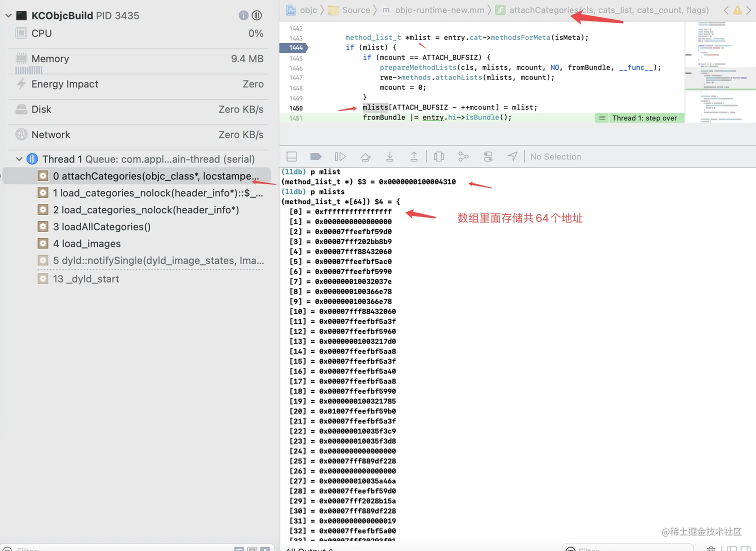Open Environment Overrides icon
The image size is (756, 551).
[x=488, y=156]
